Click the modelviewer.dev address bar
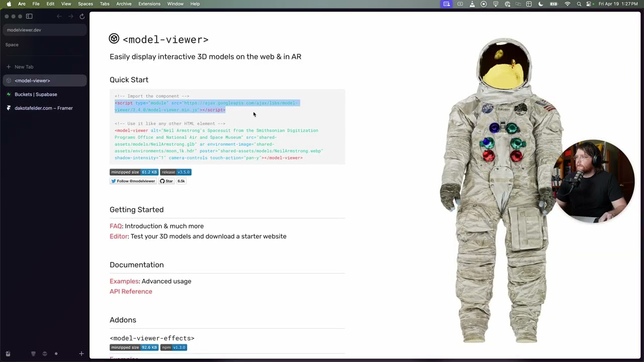 [x=45, y=30]
